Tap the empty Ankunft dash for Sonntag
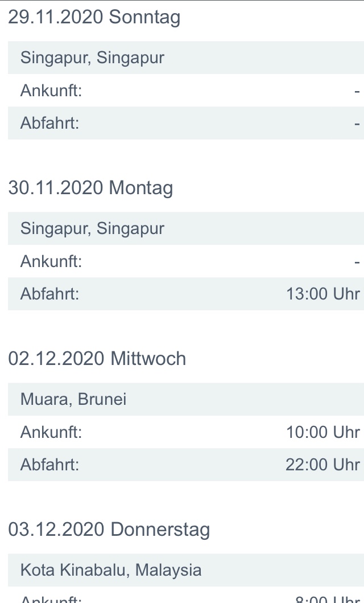Screen dimensions: 364x603 pyautogui.click(x=357, y=91)
